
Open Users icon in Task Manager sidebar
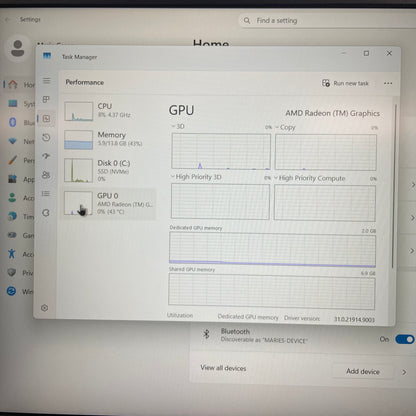point(46,175)
